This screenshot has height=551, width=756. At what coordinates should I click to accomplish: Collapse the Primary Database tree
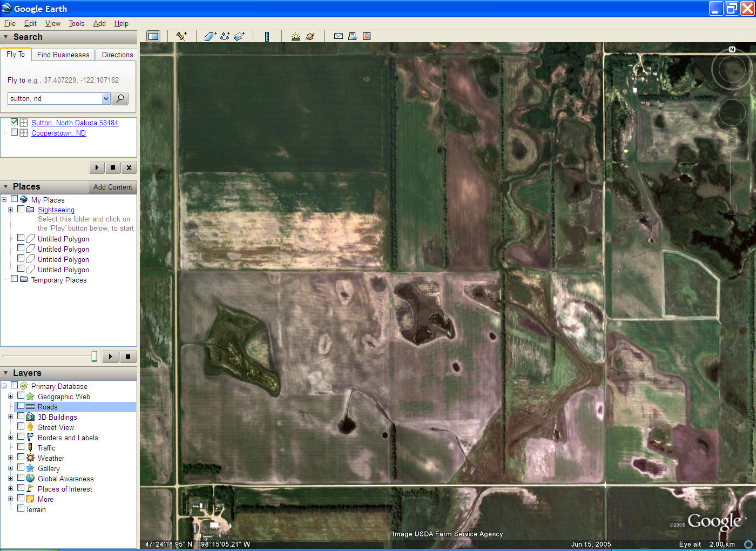pyautogui.click(x=4, y=386)
